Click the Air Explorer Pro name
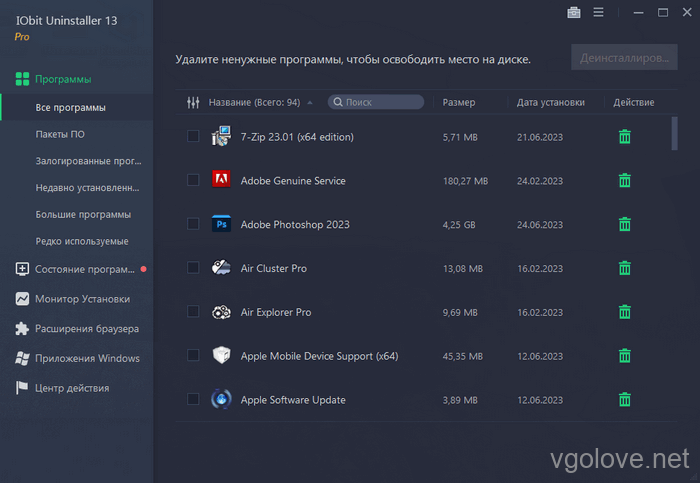Image resolution: width=700 pixels, height=483 pixels. (276, 312)
